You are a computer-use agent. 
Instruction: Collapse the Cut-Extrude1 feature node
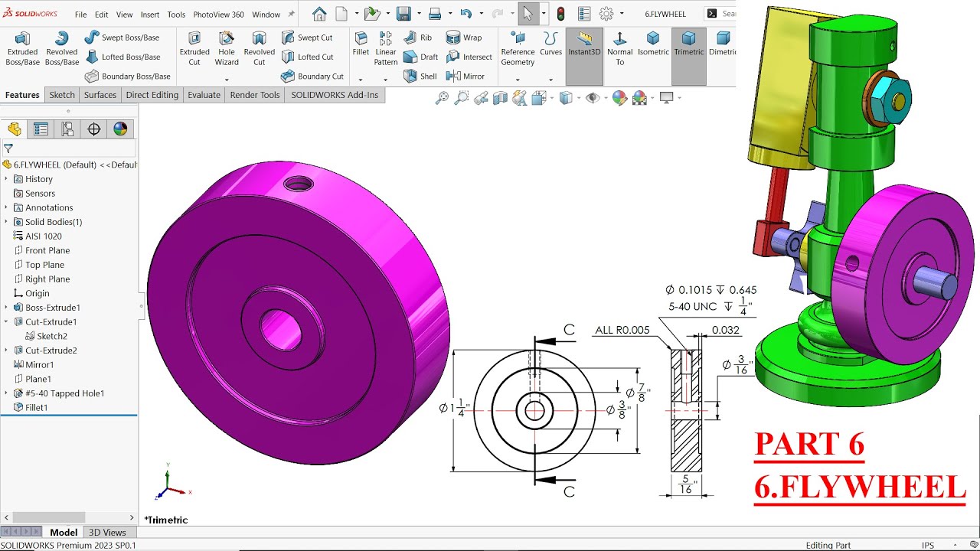coord(6,322)
